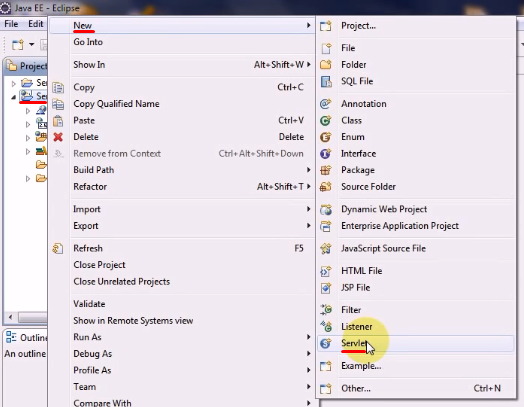Click the Filter icon
This screenshot has height=407, width=524.
click(326, 310)
